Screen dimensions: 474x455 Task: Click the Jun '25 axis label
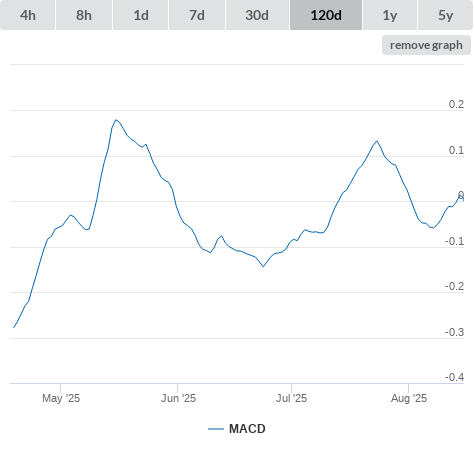point(178,398)
